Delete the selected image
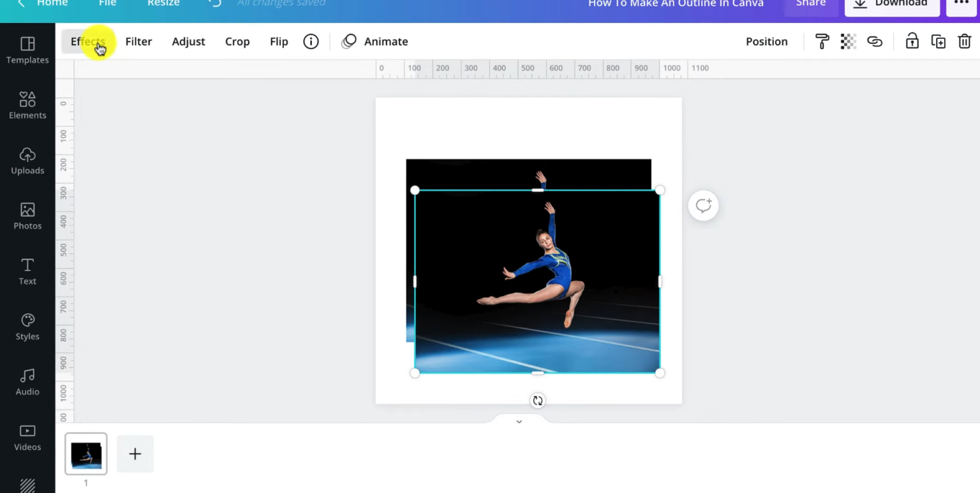The width and height of the screenshot is (980, 493). [x=965, y=41]
